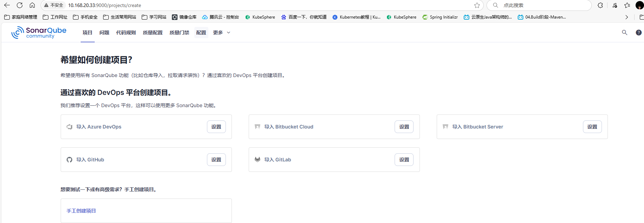Click the SonarQube community logo

[x=39, y=33]
